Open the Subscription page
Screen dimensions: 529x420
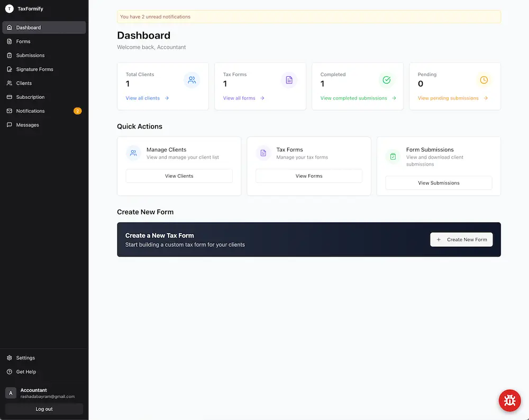[x=44, y=97]
